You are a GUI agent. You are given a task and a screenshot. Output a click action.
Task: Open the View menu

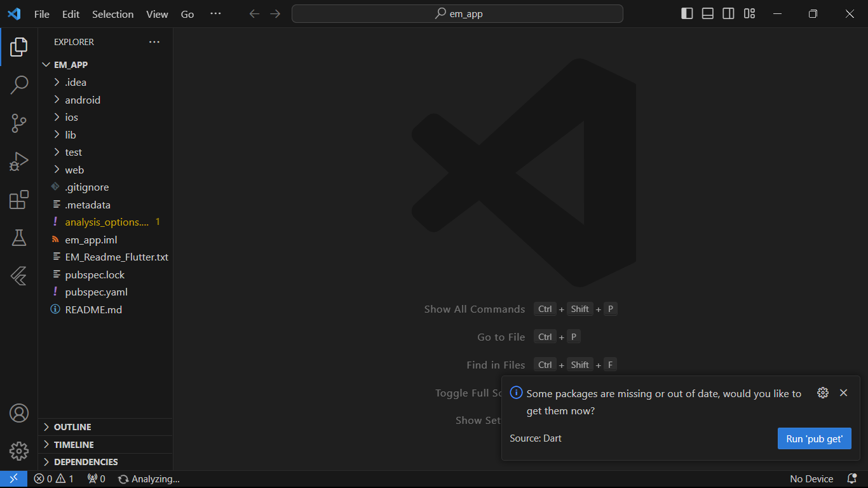click(x=157, y=14)
